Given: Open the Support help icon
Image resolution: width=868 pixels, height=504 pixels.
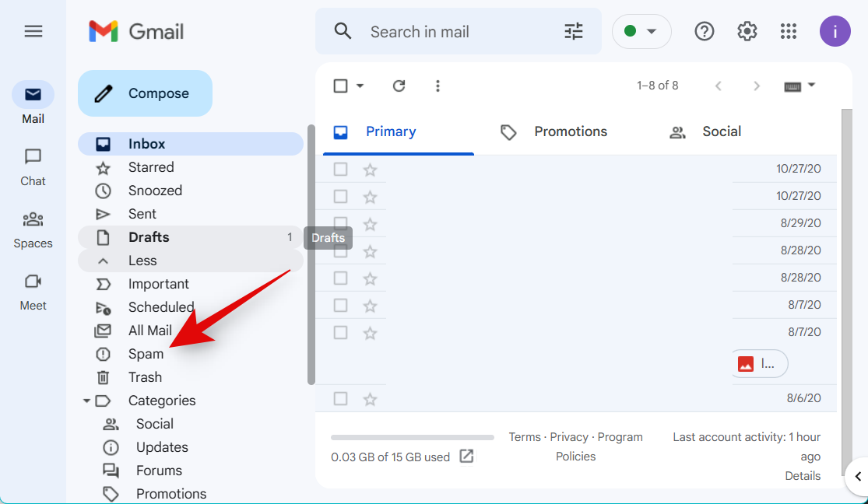Looking at the screenshot, I should pos(705,32).
